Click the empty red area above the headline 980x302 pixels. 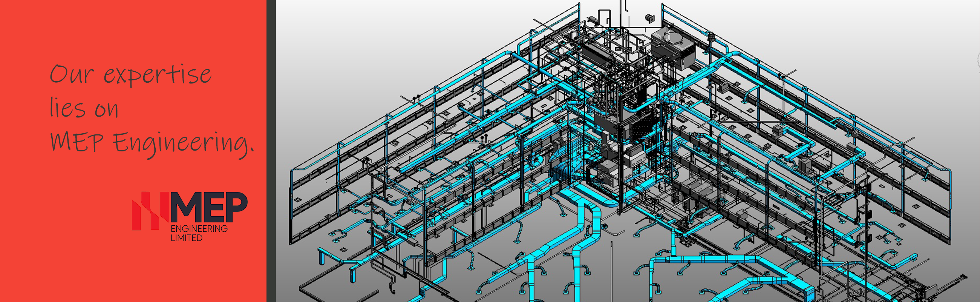pyautogui.click(x=133, y=27)
